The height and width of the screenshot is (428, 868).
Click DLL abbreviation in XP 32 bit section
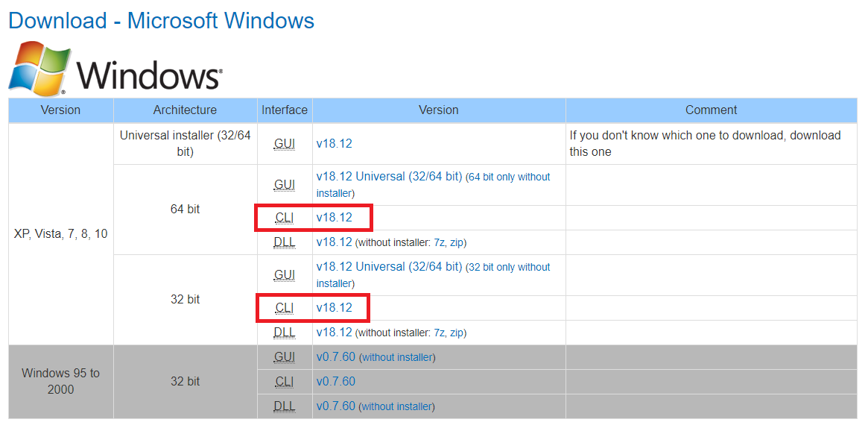(285, 333)
